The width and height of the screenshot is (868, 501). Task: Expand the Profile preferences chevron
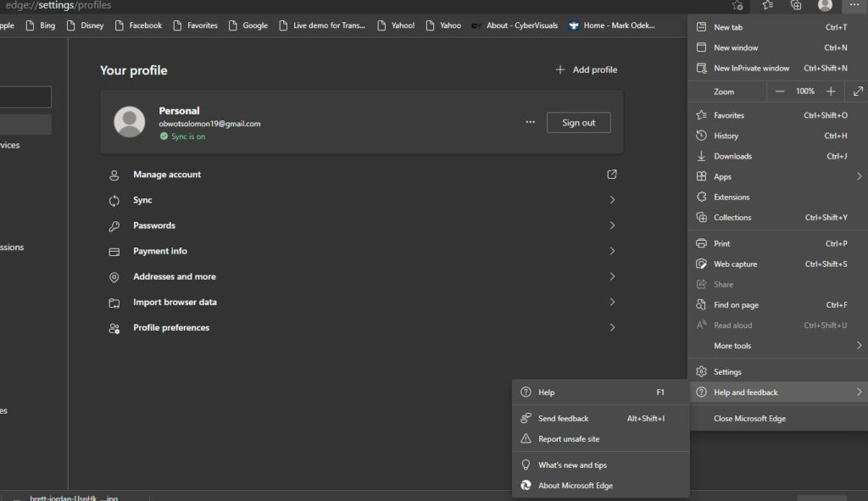pyautogui.click(x=612, y=328)
